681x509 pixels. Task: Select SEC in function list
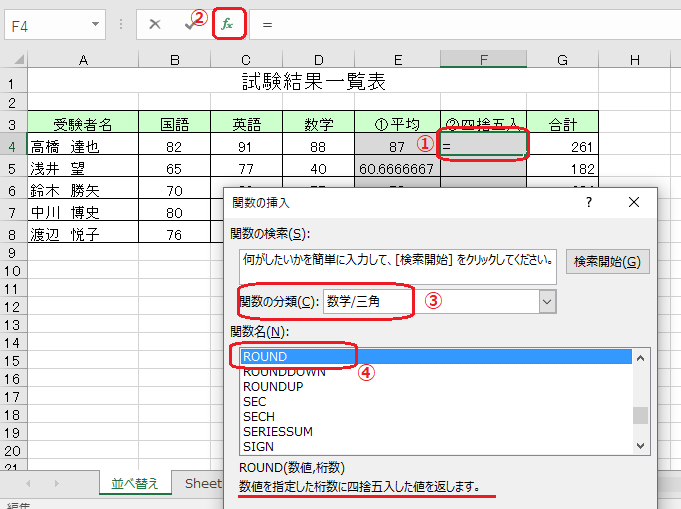point(436,401)
